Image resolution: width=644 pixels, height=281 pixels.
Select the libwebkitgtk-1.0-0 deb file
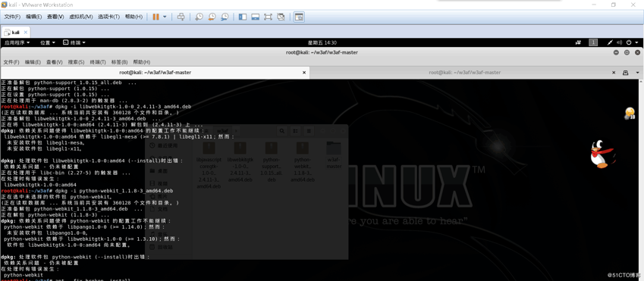point(240,161)
